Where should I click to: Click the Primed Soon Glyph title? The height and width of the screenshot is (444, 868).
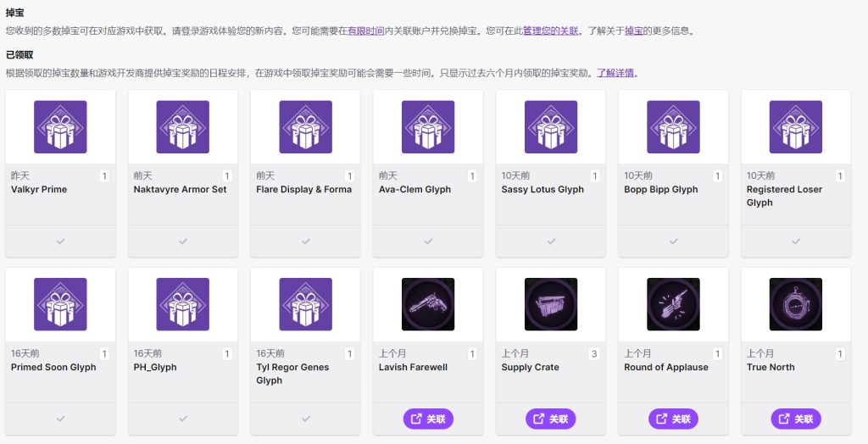pyautogui.click(x=53, y=368)
